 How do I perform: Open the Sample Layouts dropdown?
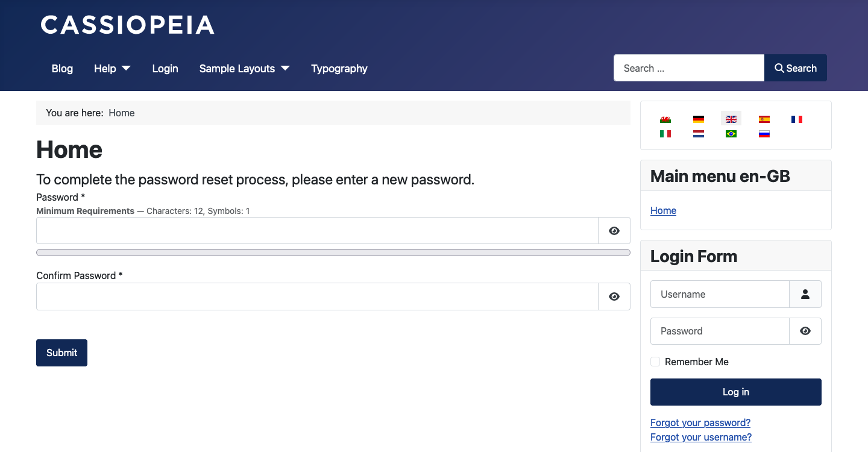[x=244, y=68]
